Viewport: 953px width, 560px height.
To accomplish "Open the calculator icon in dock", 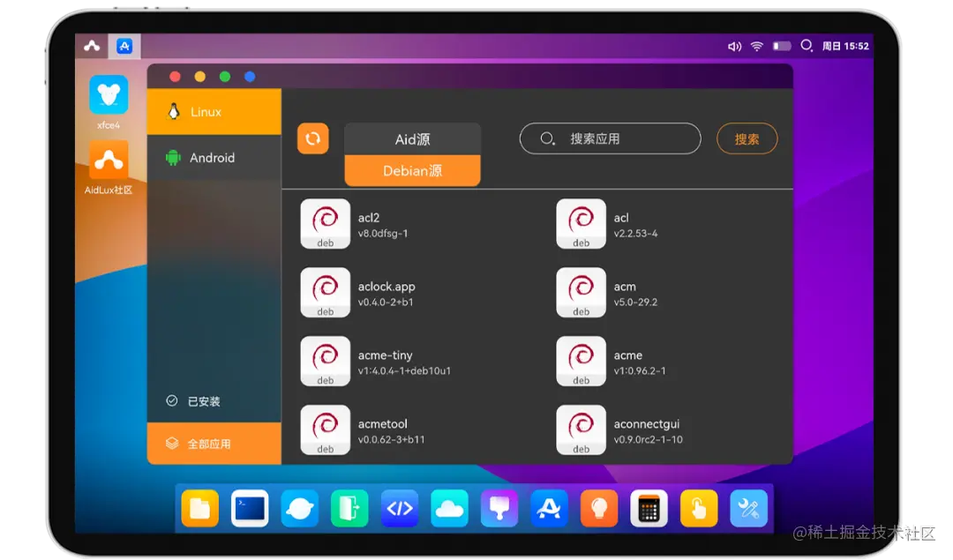I will [x=649, y=508].
